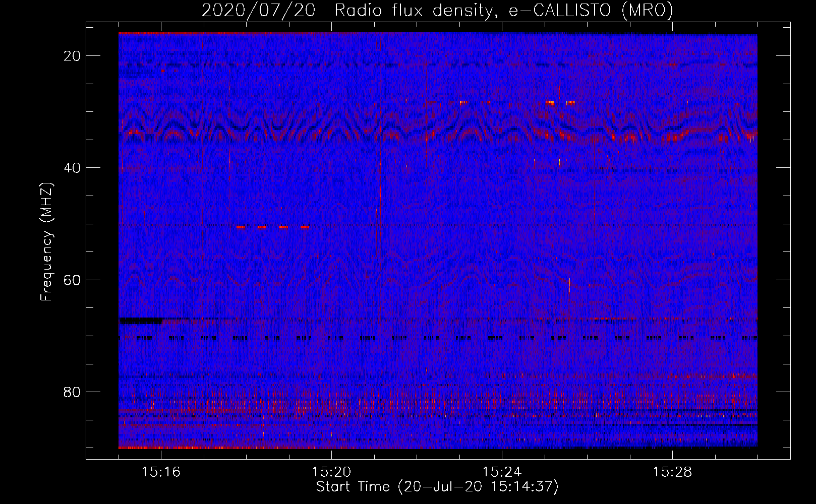
Task: Click the 'Frequency (MHZ)' axis label
Action: pyautogui.click(x=46, y=241)
